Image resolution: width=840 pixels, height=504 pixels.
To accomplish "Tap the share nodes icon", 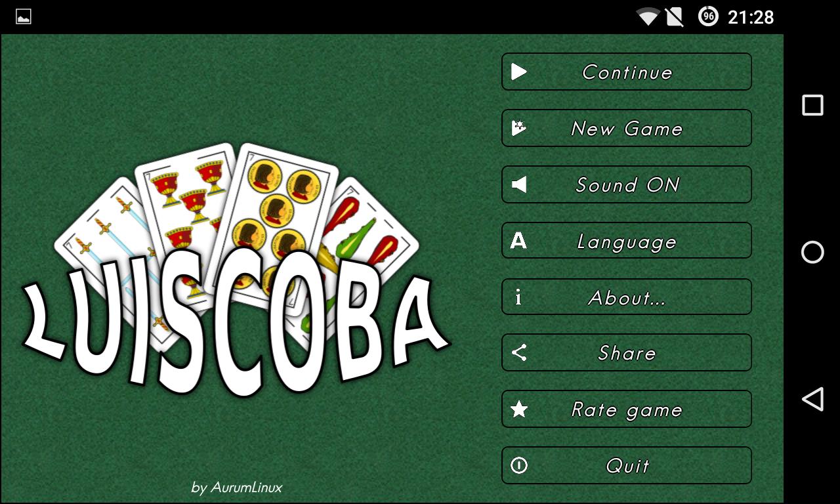I will 519,352.
